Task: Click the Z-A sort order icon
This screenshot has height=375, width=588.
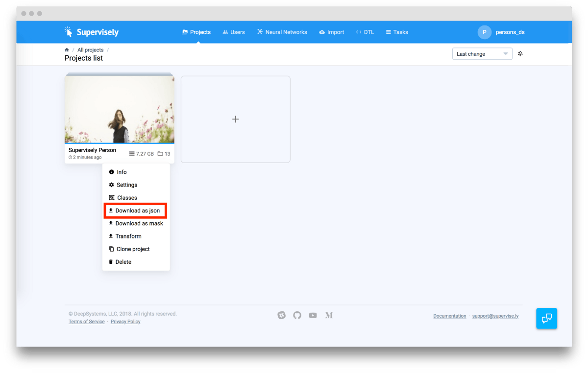Action: [x=520, y=54]
